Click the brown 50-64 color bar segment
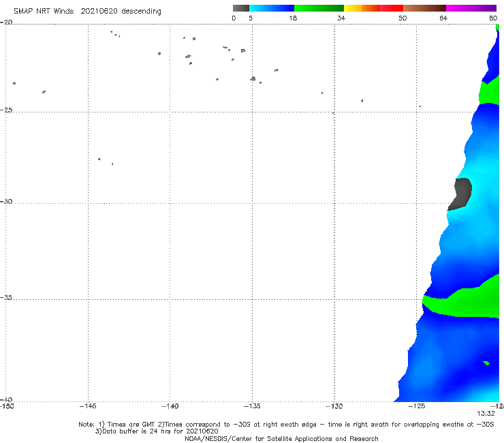Viewport: 504px width, 443px height. tap(424, 8)
